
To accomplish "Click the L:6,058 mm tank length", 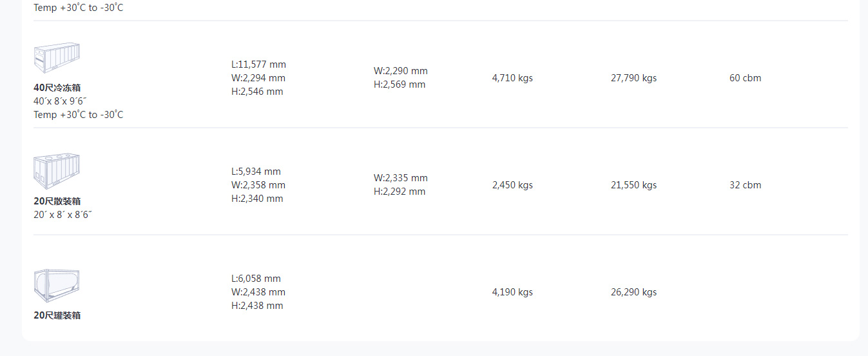I will click(256, 279).
